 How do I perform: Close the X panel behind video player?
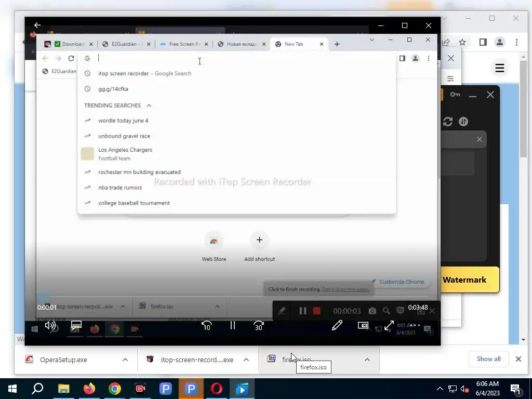pyautogui.click(x=450, y=58)
